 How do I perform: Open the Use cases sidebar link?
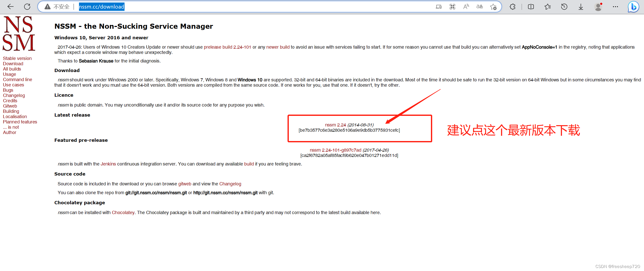14,85
